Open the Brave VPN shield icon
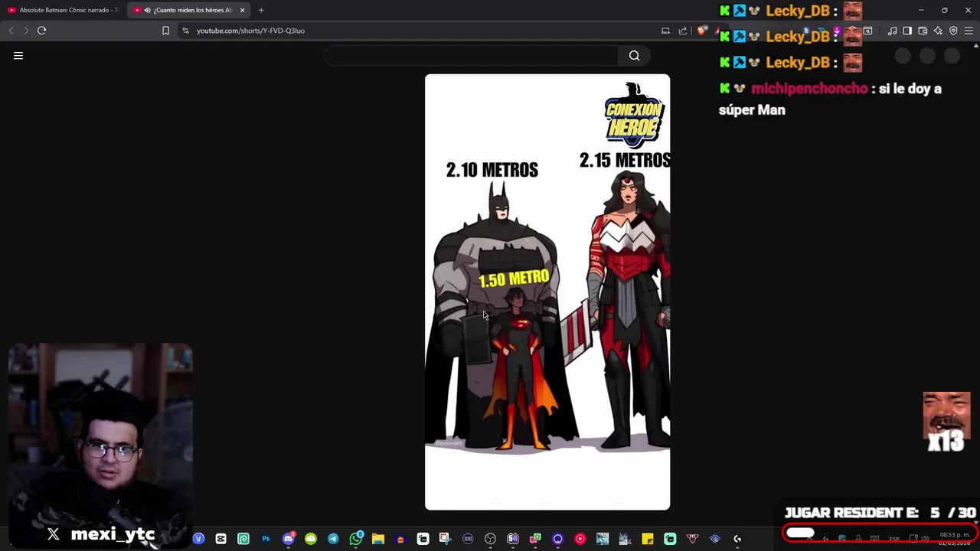This screenshot has width=980, height=551. 953,31
